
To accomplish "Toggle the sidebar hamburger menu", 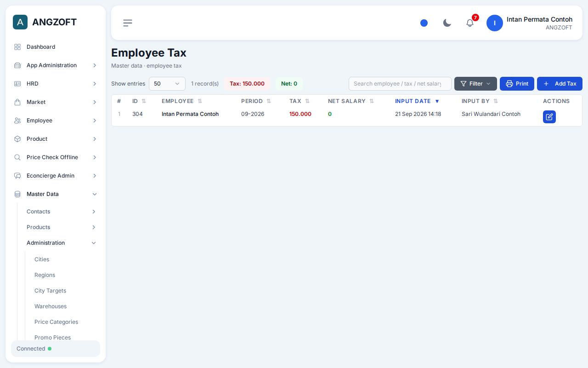I will [128, 23].
